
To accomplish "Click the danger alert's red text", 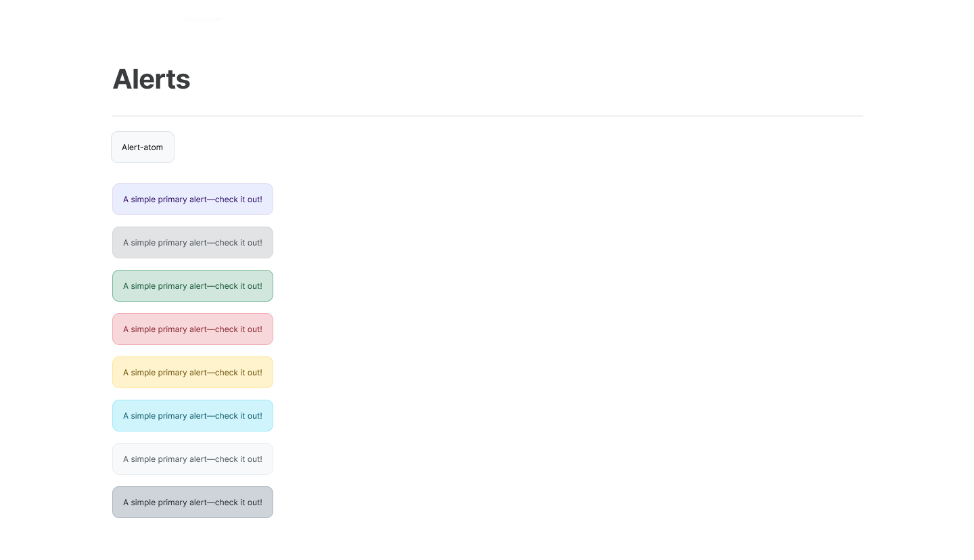I will (x=193, y=329).
